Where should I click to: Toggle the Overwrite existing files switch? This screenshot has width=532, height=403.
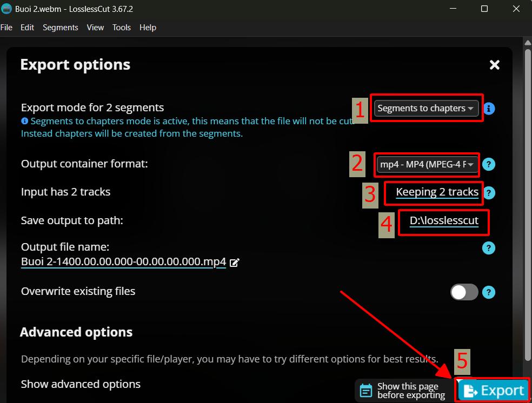coord(464,292)
